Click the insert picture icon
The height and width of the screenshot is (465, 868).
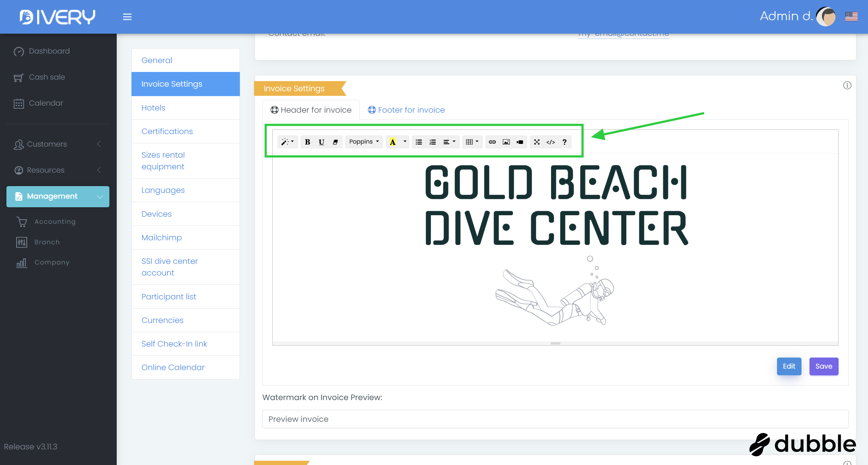pos(506,142)
